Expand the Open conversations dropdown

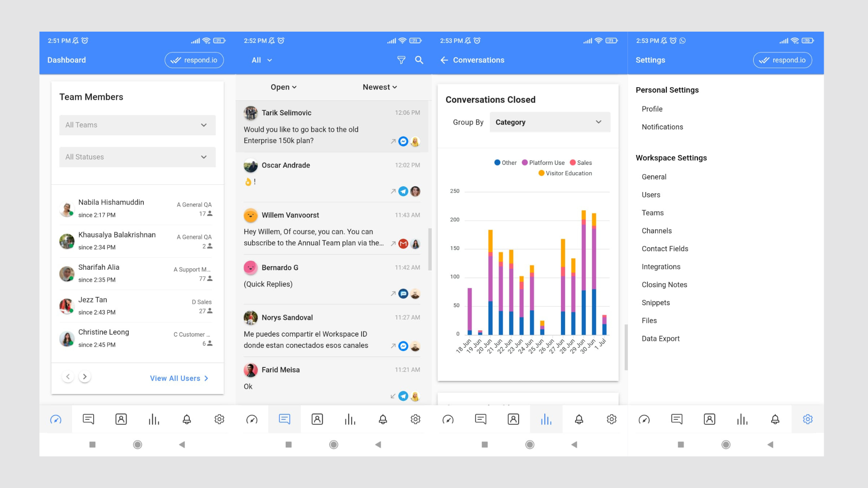point(283,87)
